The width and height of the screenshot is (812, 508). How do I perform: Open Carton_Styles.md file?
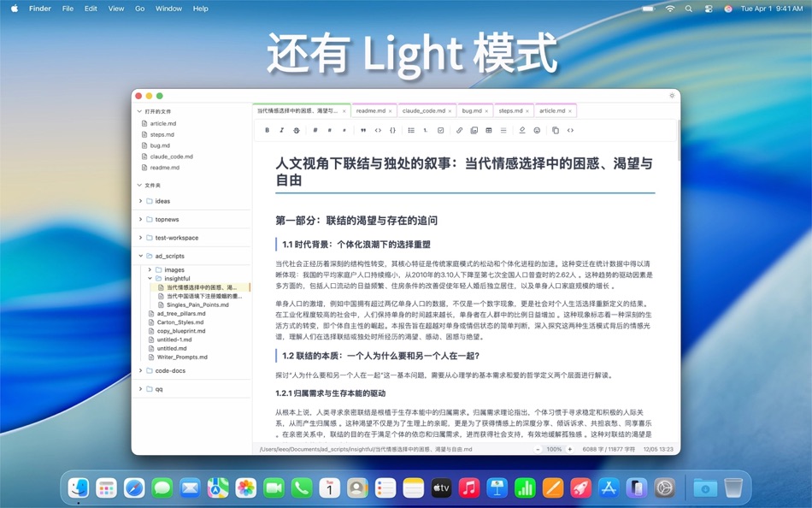tap(180, 322)
